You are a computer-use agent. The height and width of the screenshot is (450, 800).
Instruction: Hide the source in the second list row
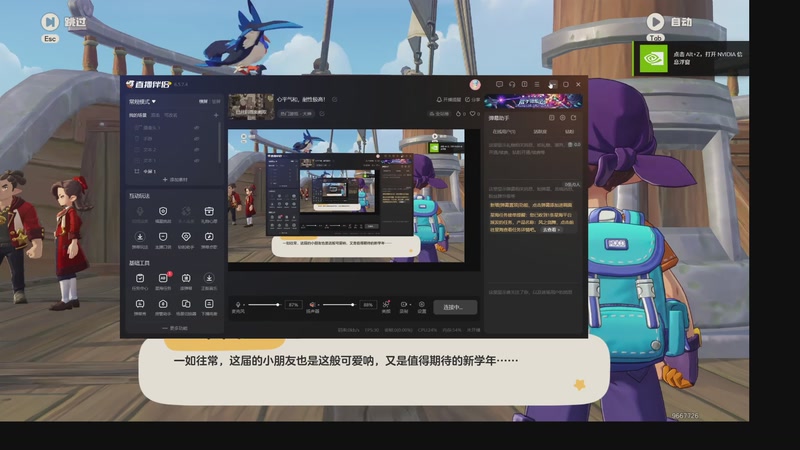pos(196,138)
